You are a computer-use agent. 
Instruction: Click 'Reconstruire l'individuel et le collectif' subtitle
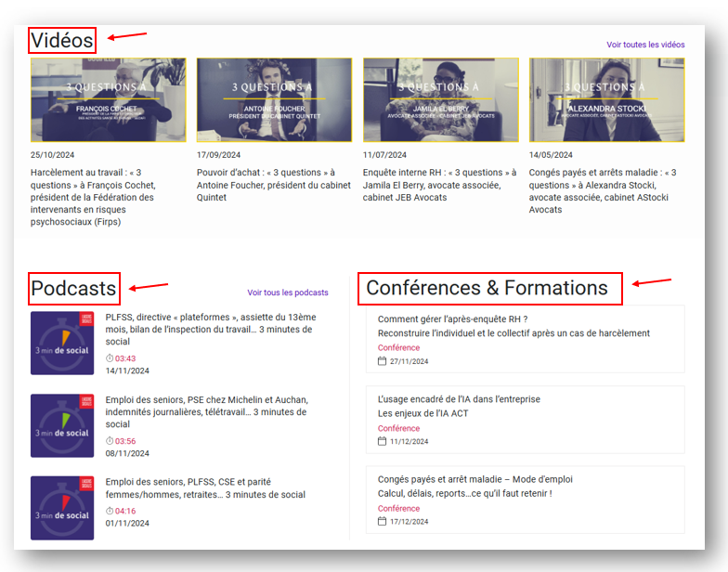click(513, 333)
